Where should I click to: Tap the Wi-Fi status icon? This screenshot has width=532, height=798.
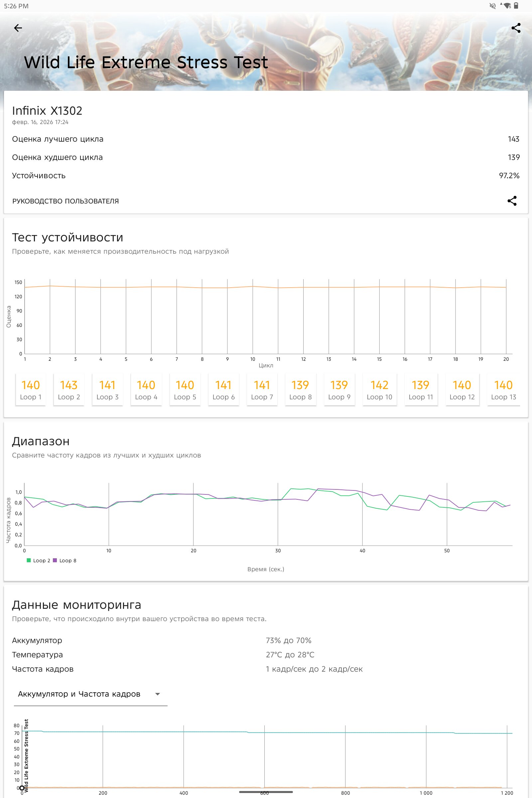point(507,6)
